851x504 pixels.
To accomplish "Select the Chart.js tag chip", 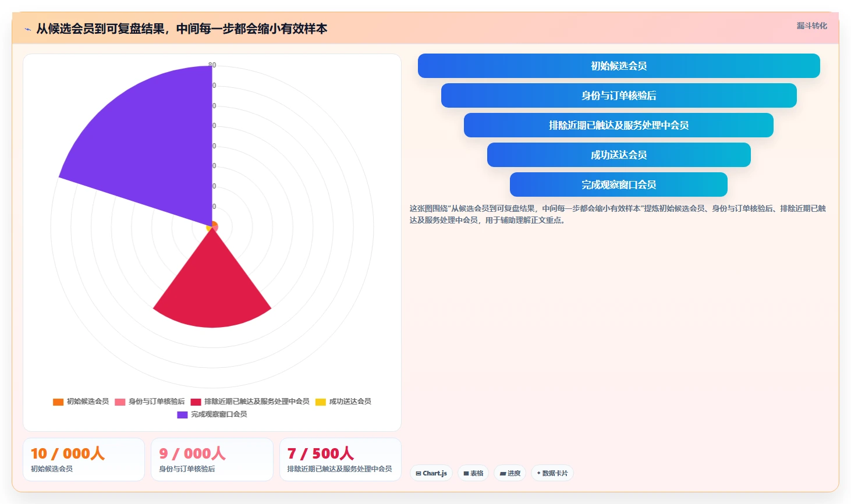I will (431, 473).
